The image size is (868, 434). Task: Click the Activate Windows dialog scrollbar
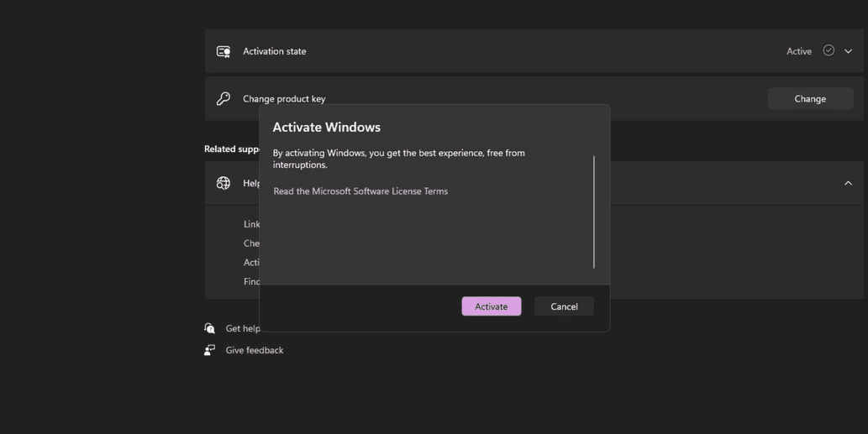pyautogui.click(x=594, y=212)
